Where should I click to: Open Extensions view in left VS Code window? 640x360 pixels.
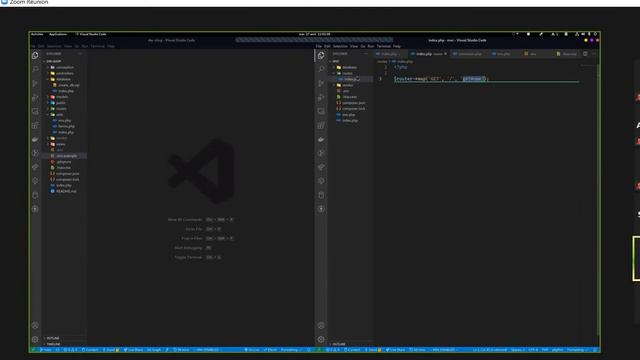pyautogui.click(x=36, y=125)
